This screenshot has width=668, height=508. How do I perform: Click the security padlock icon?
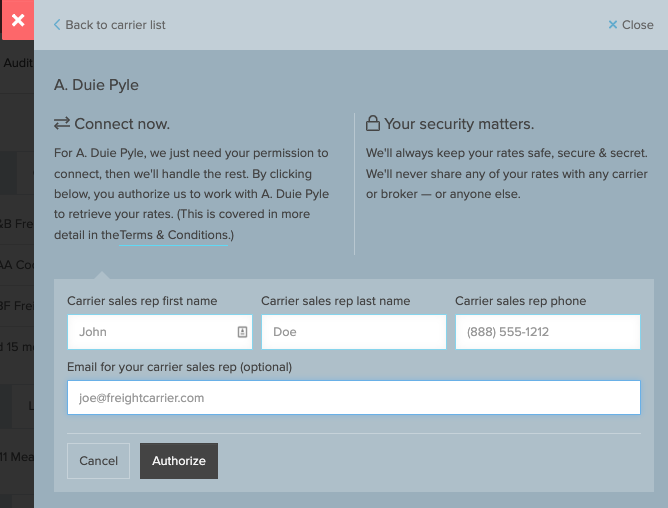[x=373, y=123]
